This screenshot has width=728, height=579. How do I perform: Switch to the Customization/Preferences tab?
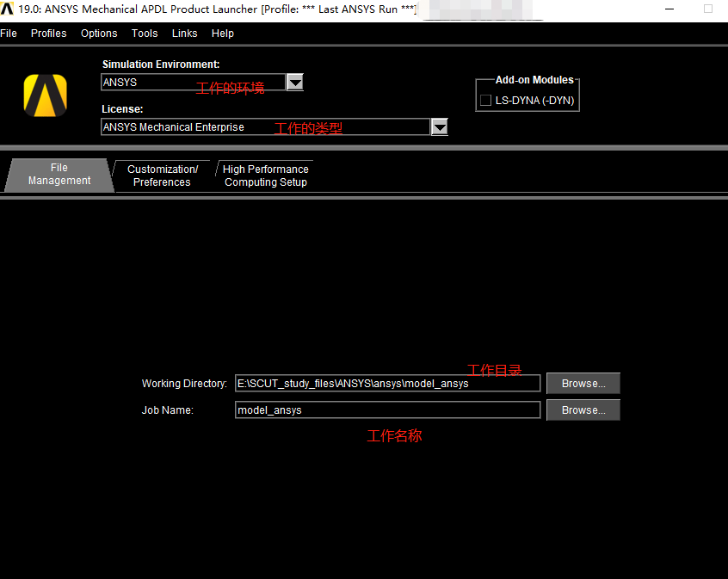162,176
